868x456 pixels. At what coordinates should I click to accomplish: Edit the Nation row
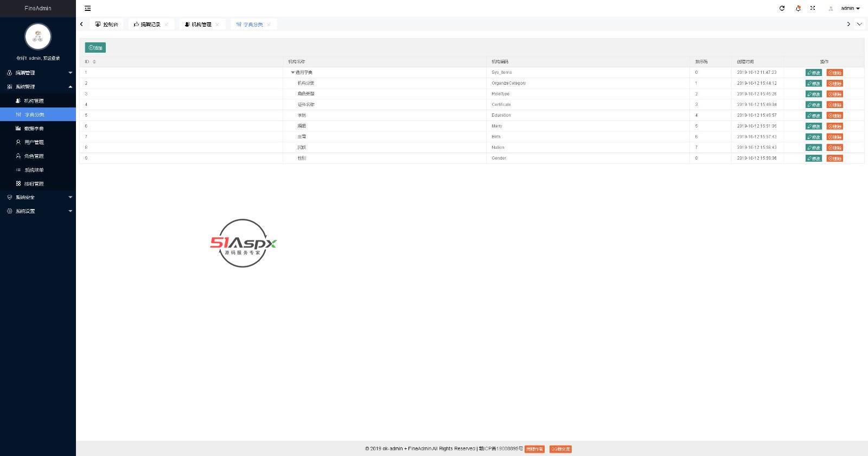click(x=814, y=148)
